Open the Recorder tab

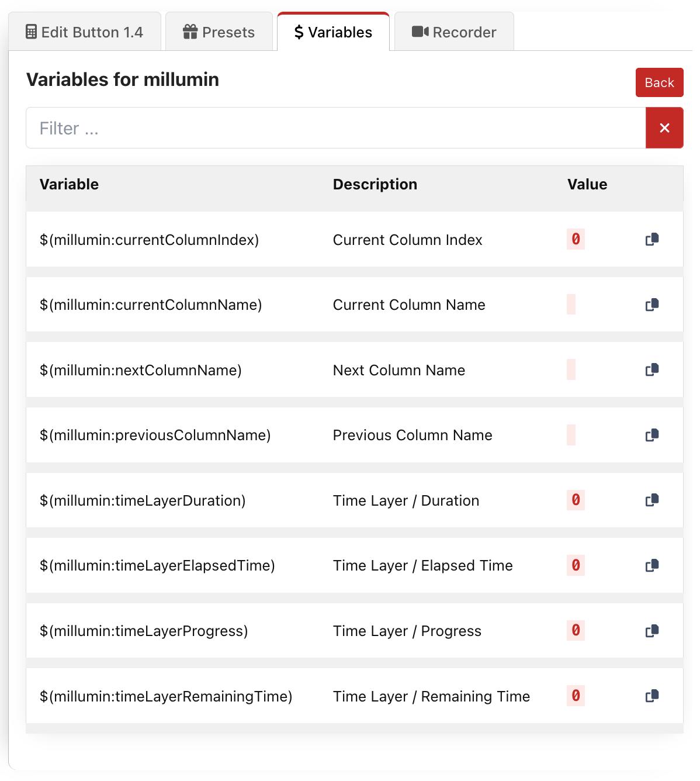coord(454,32)
